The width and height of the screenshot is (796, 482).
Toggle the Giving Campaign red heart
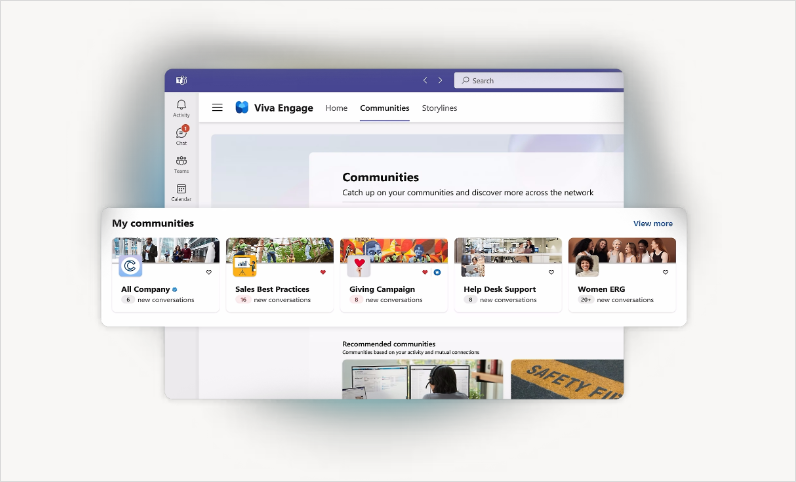click(x=425, y=272)
